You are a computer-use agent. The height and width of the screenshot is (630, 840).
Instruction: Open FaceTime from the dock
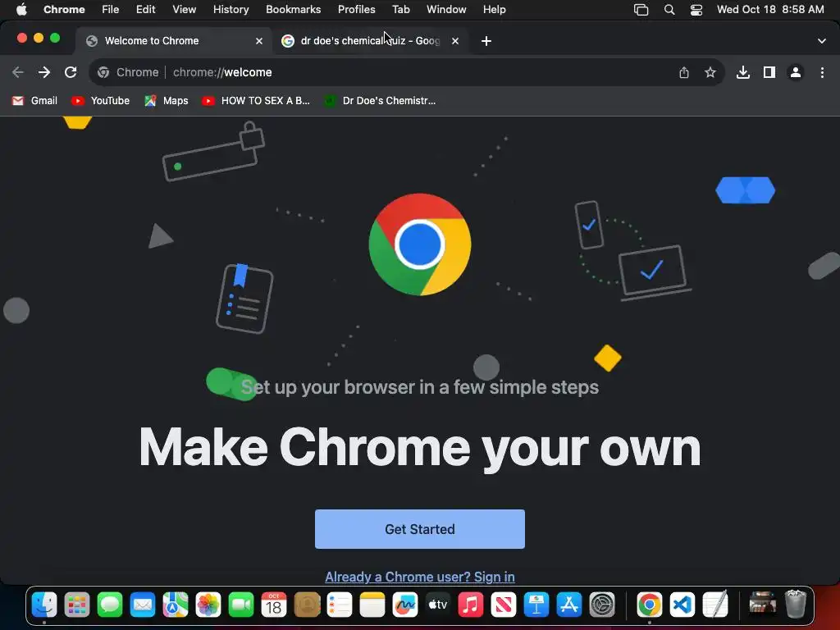tap(241, 605)
